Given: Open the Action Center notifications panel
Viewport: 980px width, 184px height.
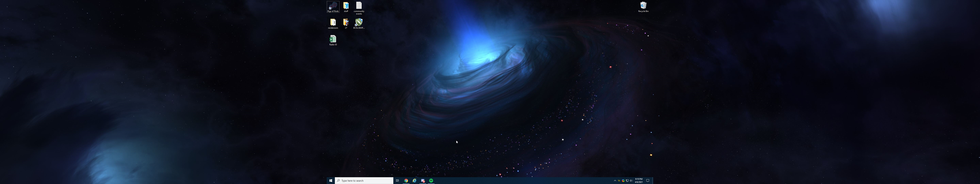Looking at the screenshot, I should click(x=648, y=181).
